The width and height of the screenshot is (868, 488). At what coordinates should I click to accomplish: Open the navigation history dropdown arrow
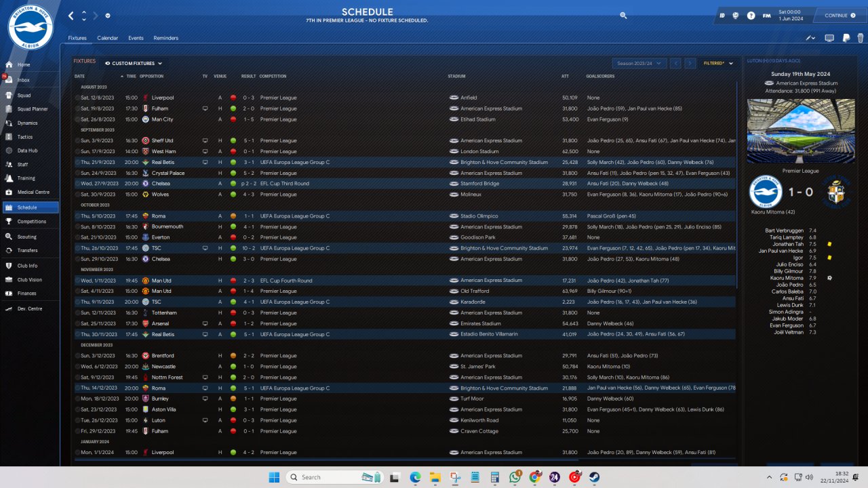108,16
